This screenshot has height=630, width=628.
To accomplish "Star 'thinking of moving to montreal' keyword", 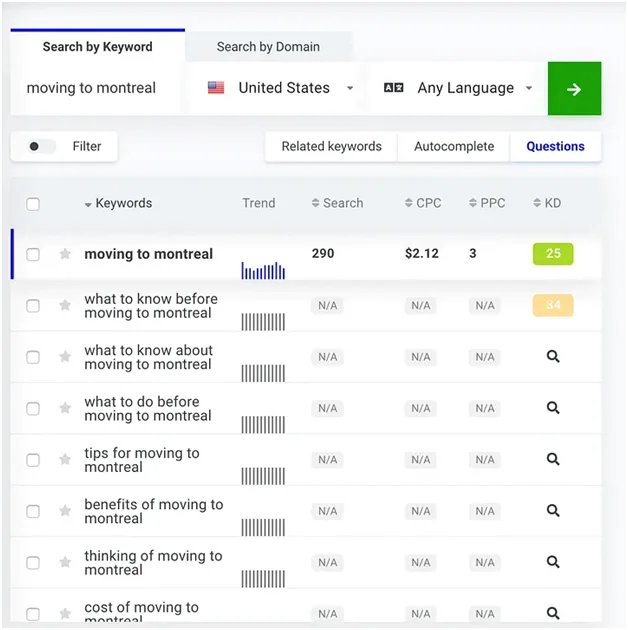I will [65, 562].
